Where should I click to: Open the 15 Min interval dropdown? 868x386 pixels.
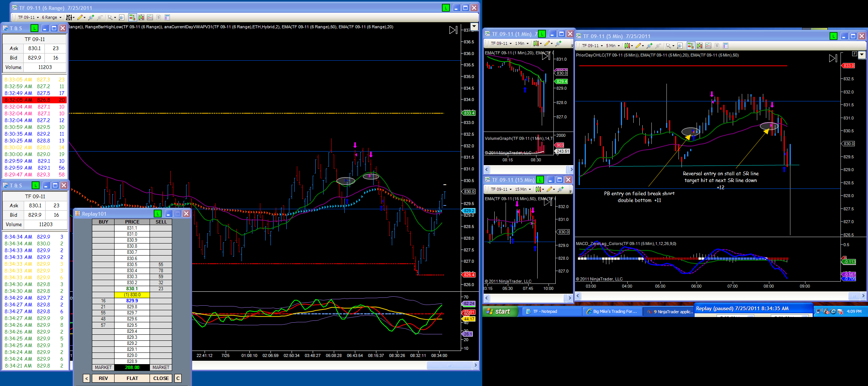[523, 189]
